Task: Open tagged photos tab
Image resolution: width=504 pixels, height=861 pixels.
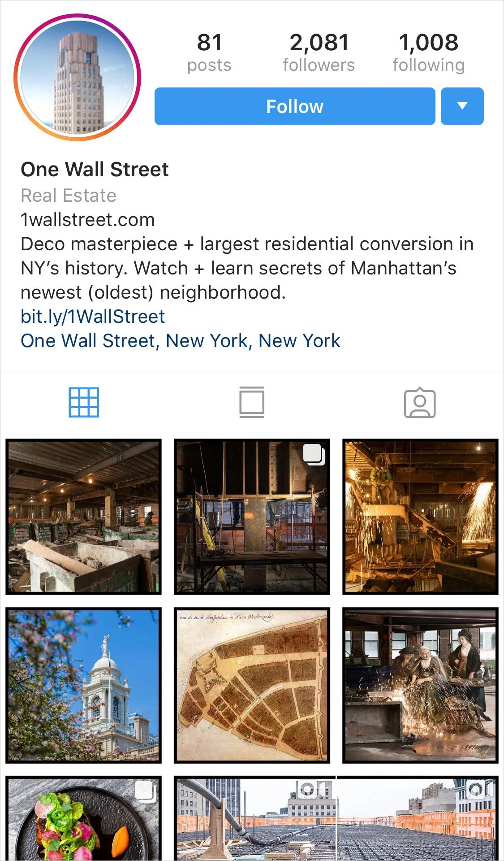Action: (x=420, y=402)
